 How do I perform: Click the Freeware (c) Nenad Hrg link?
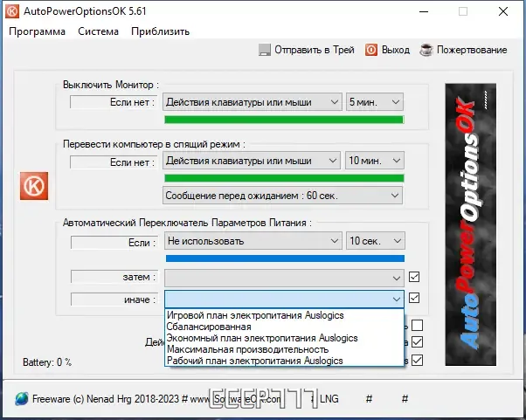tap(106, 399)
